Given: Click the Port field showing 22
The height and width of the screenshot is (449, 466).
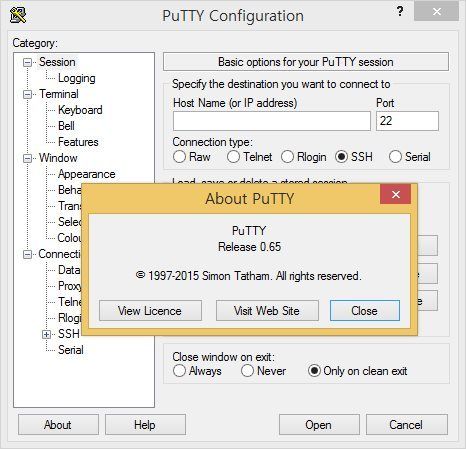Looking at the screenshot, I should point(407,121).
